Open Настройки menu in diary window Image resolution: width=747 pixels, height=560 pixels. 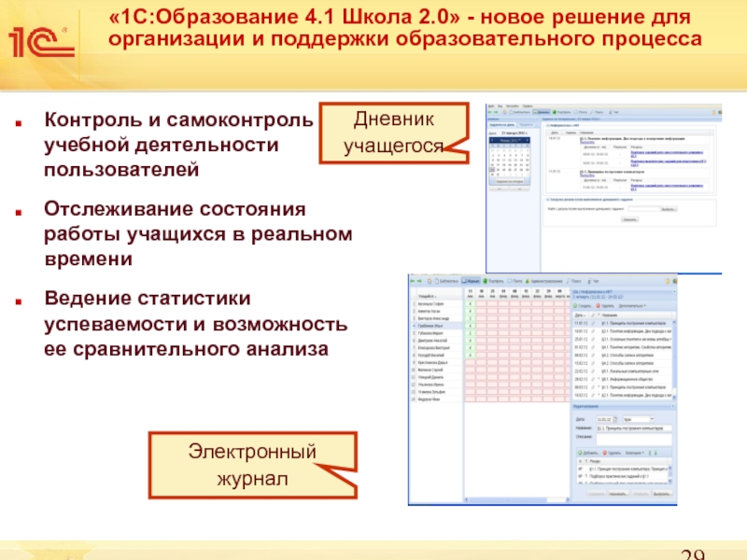tap(512, 106)
